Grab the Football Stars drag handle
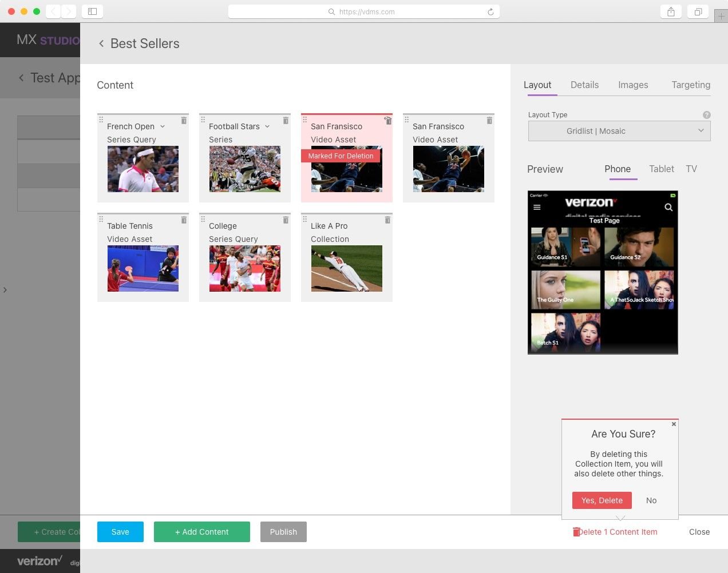 tap(203, 120)
